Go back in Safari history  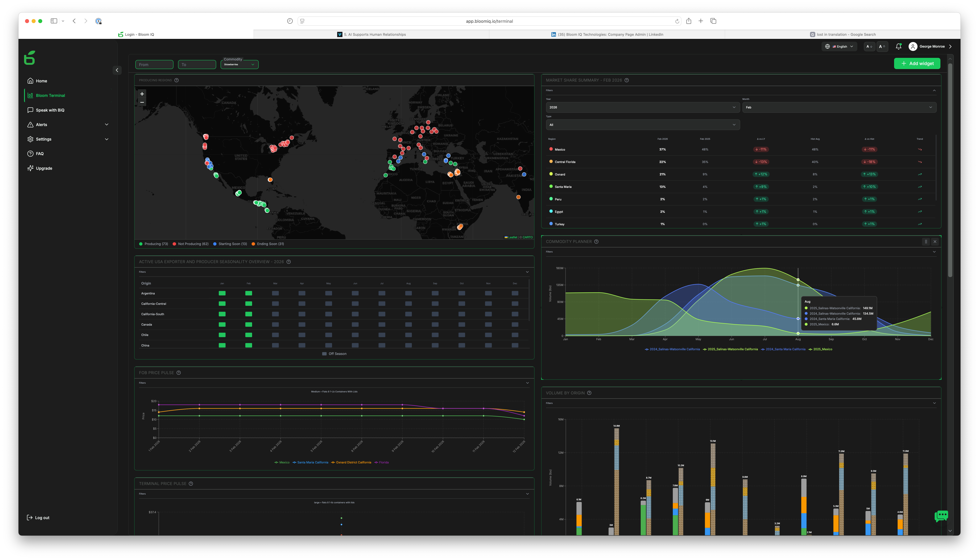[x=74, y=21]
